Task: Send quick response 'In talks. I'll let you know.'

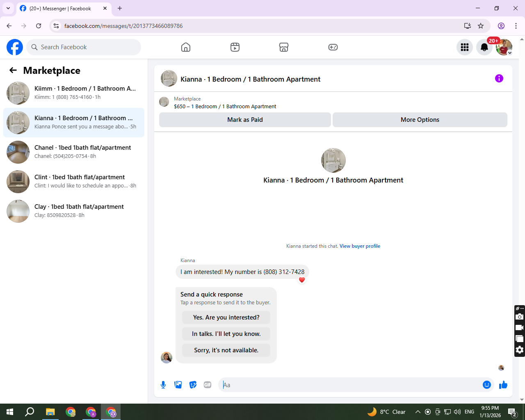Action: tap(226, 334)
